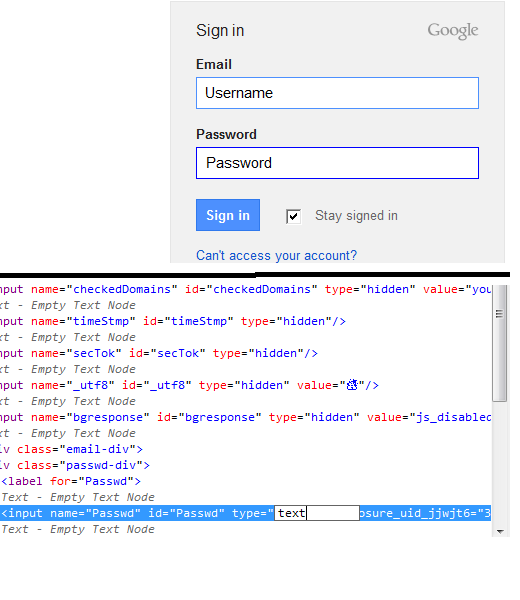Click the highlighted Passwd input node line
This screenshot has width=520, height=600.
[x=246, y=513]
